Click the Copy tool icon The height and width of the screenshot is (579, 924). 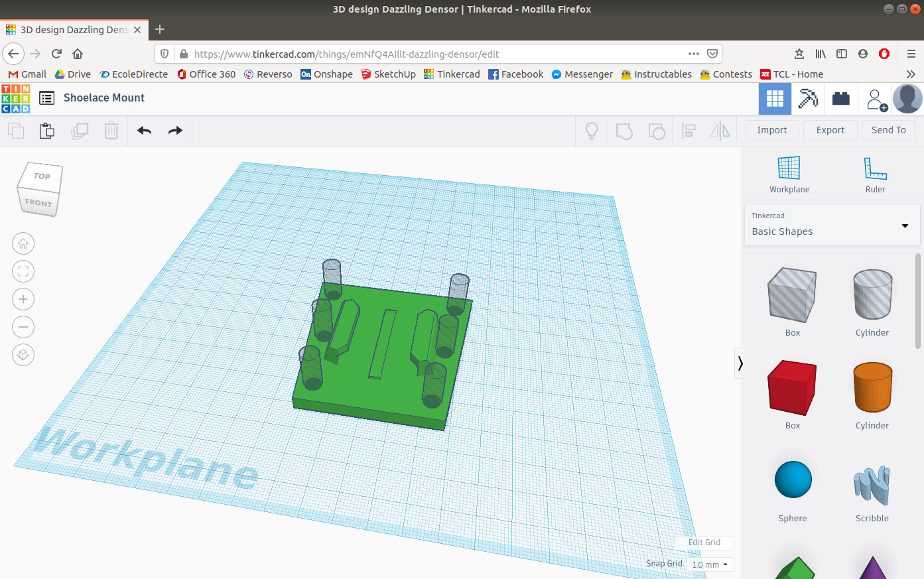(16, 131)
